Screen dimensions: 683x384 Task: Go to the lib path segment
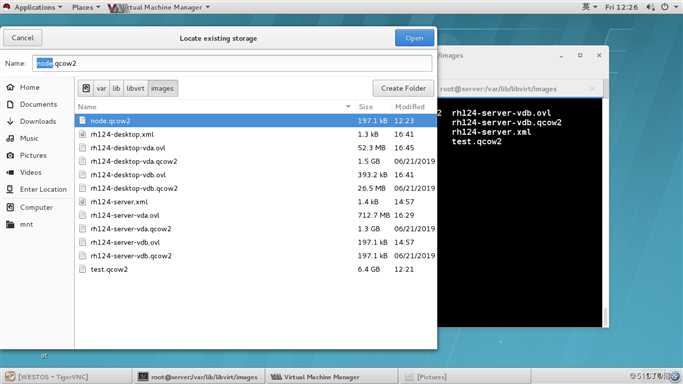click(116, 88)
